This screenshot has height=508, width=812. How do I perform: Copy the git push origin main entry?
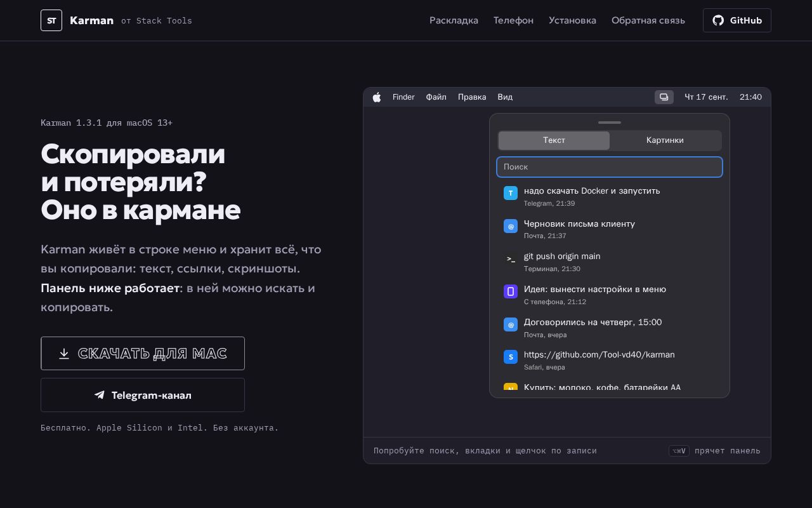(610, 262)
